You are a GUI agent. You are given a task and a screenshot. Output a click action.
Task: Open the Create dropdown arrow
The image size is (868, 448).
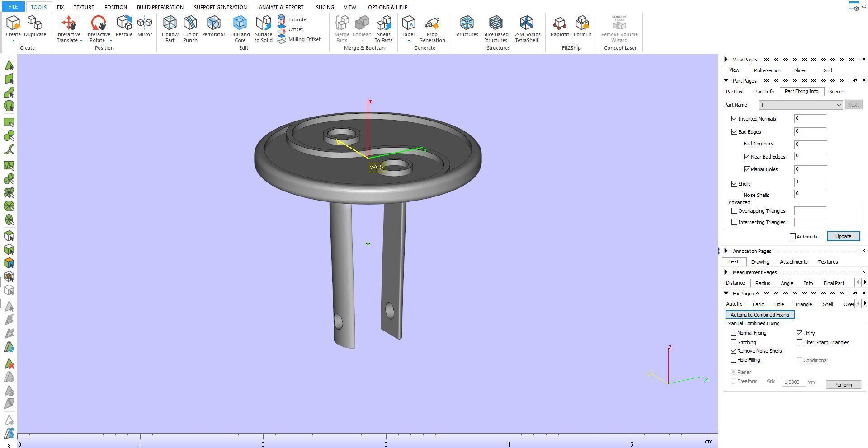tap(13, 41)
